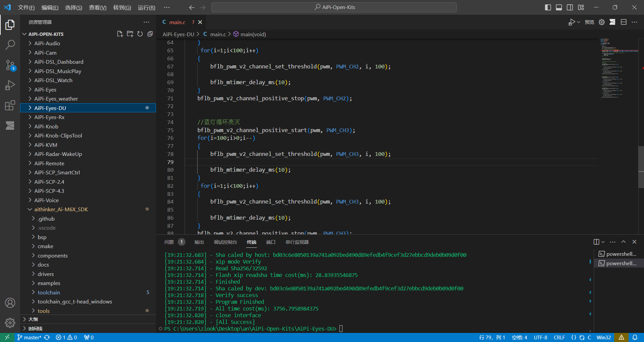This screenshot has width=644, height=342.
Task: Open the Search view in activity bar
Action: pos(10,45)
